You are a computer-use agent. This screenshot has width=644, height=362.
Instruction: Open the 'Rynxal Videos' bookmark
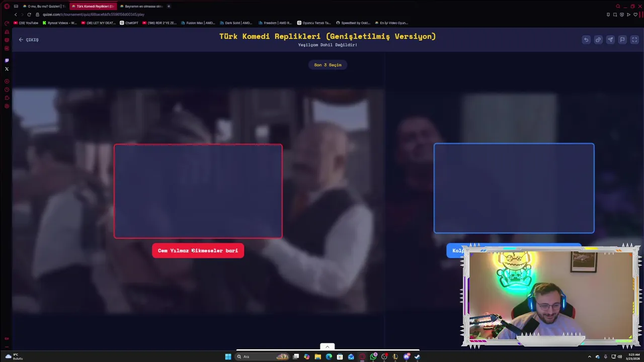[60, 23]
